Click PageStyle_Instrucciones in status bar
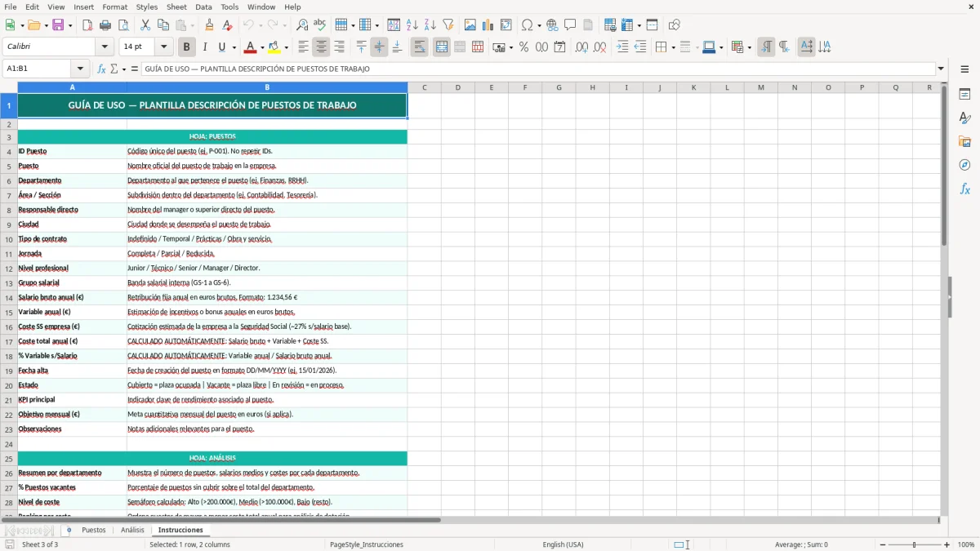The image size is (980, 551). click(x=367, y=544)
